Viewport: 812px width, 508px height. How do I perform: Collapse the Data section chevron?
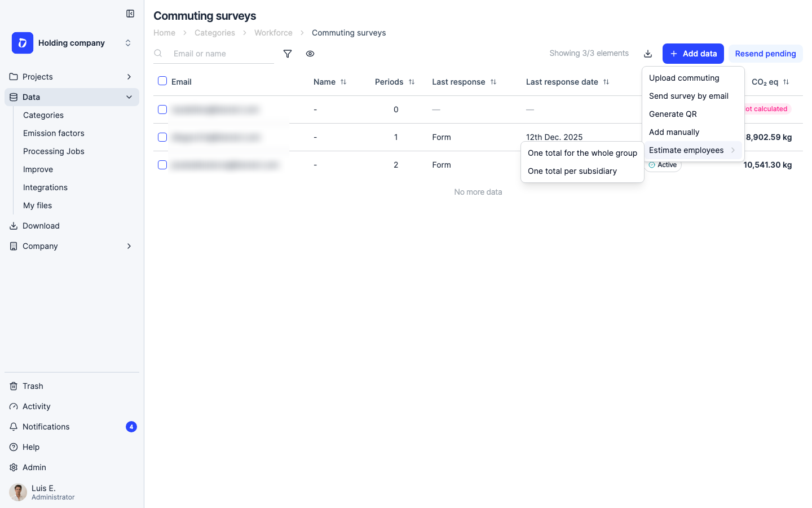click(129, 97)
